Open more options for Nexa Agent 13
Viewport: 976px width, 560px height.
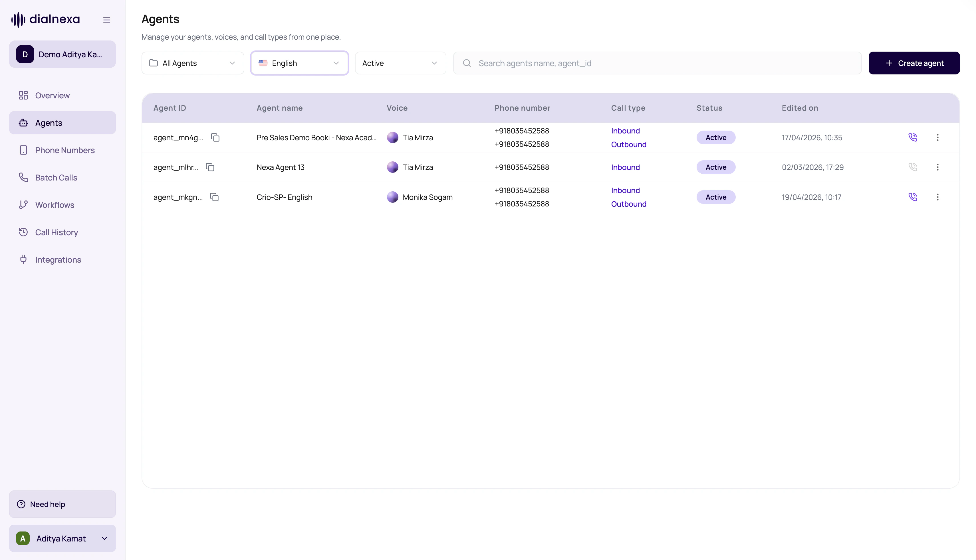click(937, 167)
